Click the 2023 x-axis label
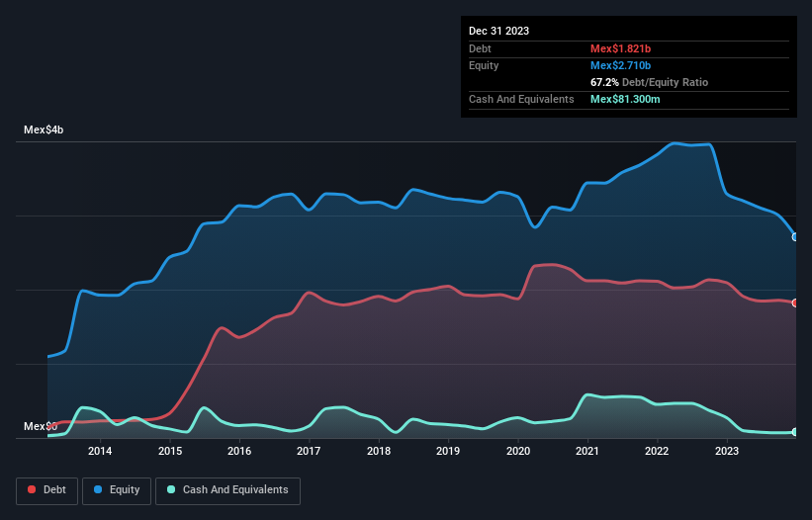 click(x=727, y=451)
